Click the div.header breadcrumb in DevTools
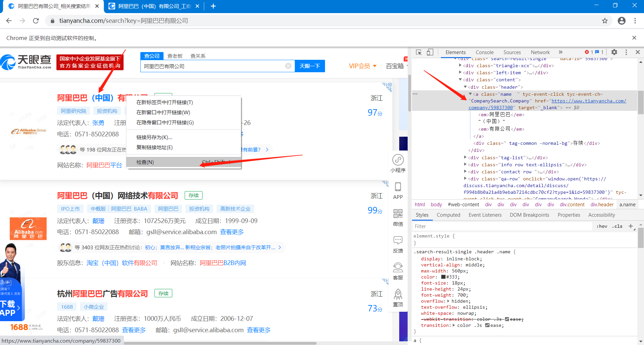The image size is (644, 345). [x=602, y=204]
